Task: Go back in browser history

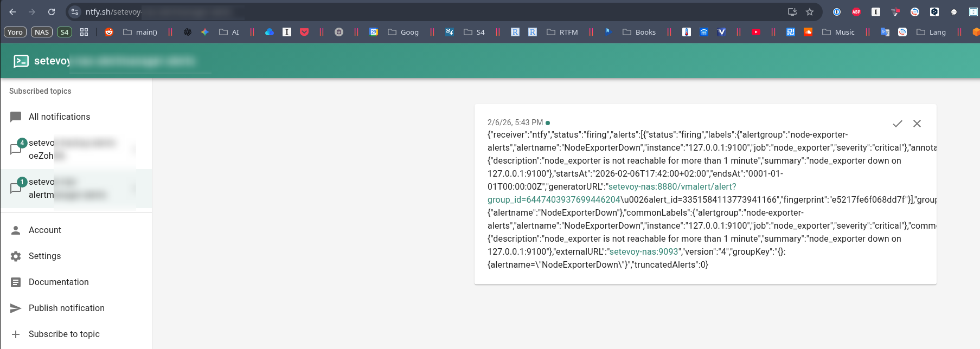Action: (12, 12)
